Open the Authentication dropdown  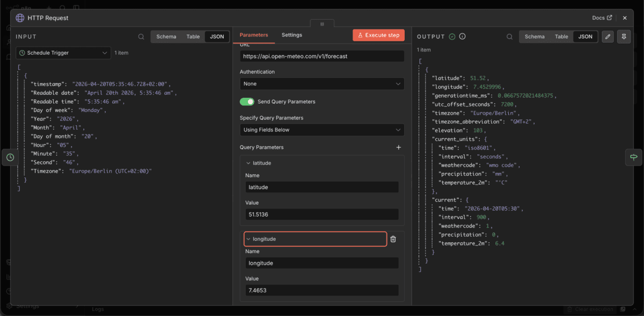(x=321, y=83)
